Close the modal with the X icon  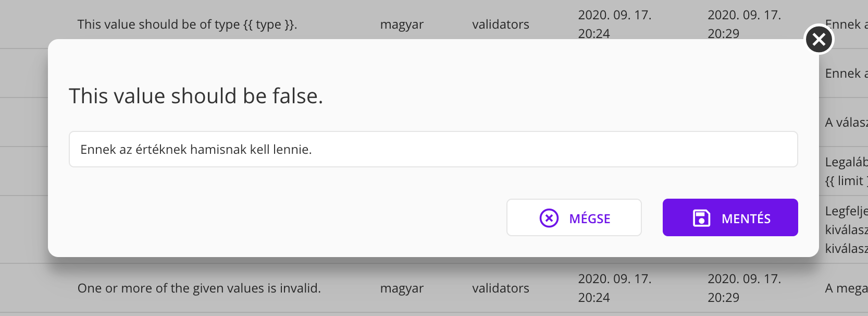[x=819, y=40]
